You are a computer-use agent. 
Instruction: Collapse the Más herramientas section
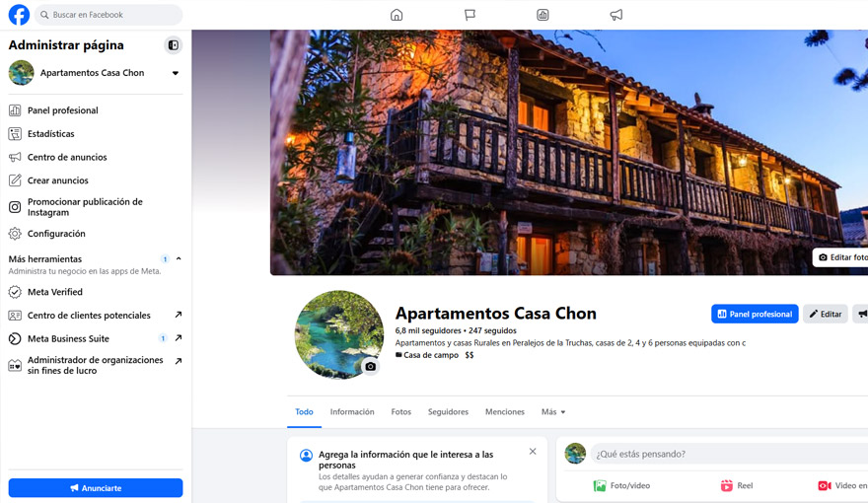(x=179, y=259)
